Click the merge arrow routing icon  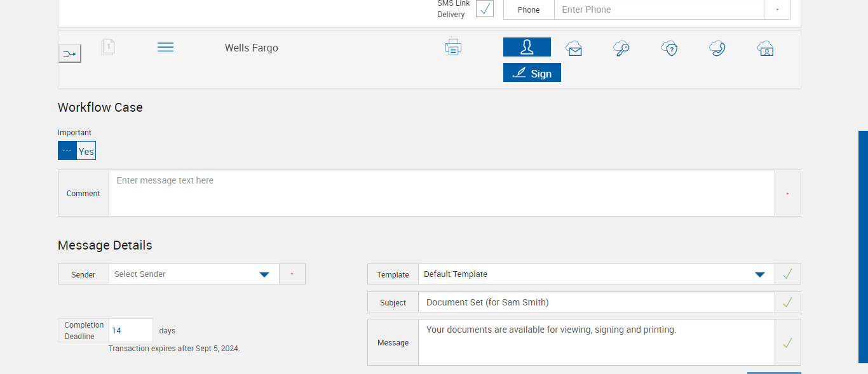coord(69,54)
